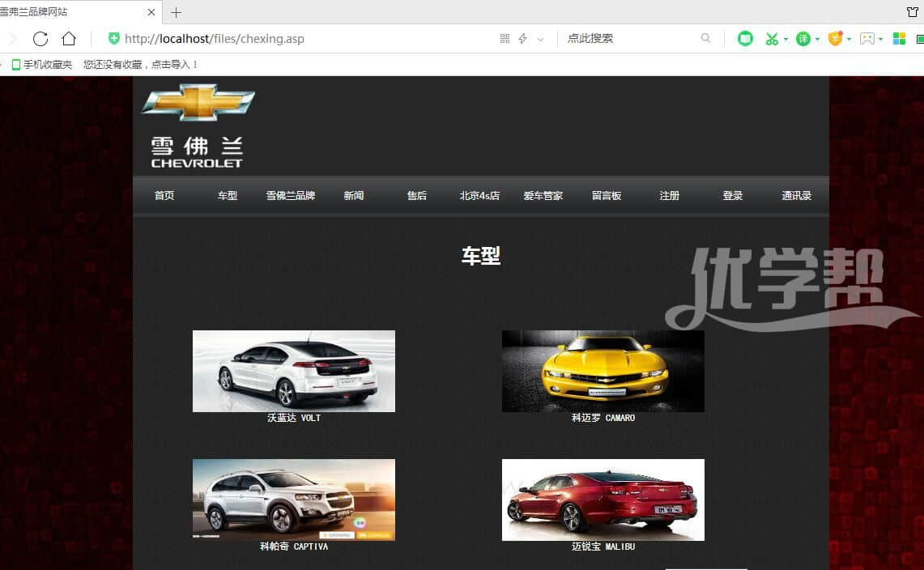Click the yellow Camaro car thumbnail

603,371
